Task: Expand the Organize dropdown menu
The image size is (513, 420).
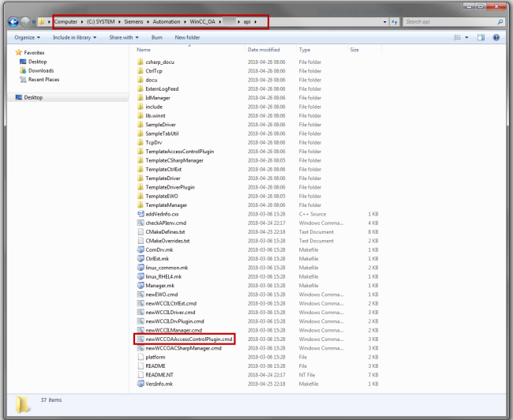Action: point(27,37)
